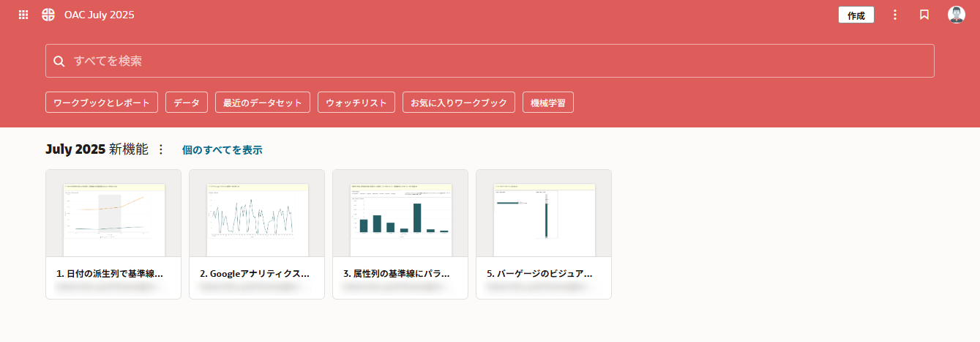Screen dimensions: 980x342
Task: Click the 個のすべてを表示 link
Action: [222, 150]
